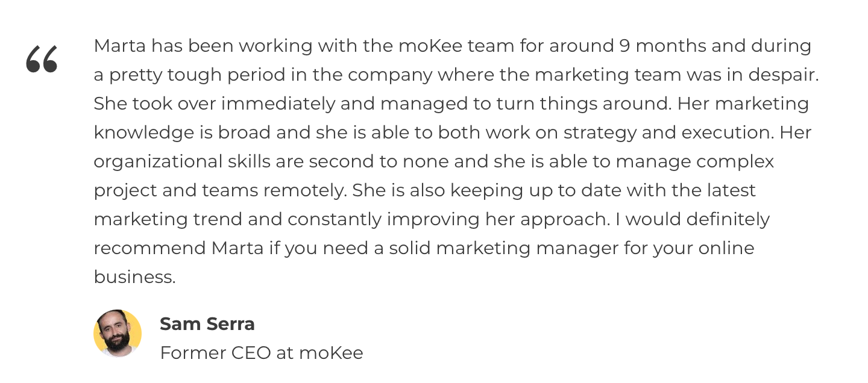Click the line starting recommend Marta
This screenshot has width=868, height=383.
(424, 248)
